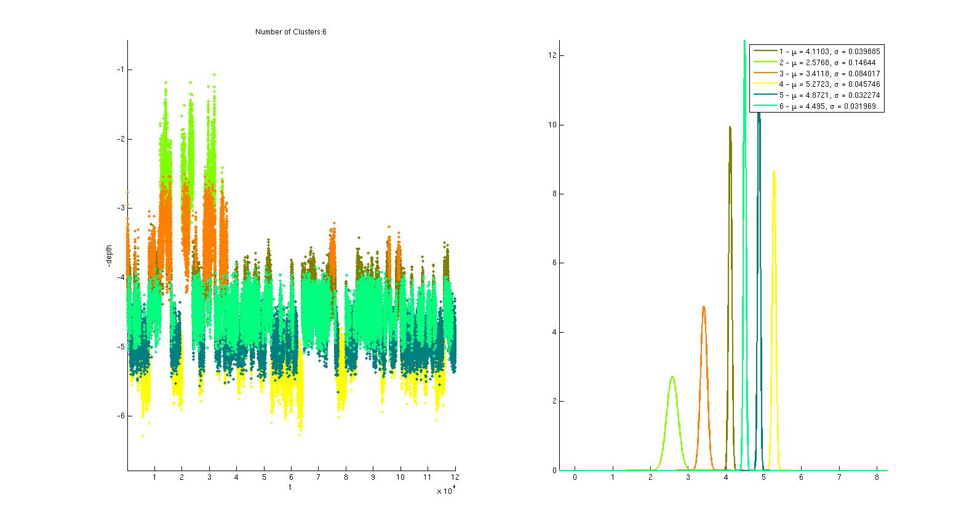This screenshot has height=529, width=980.
Task: Click the 'Number of Clusters:6' plot title
Action: (290, 32)
